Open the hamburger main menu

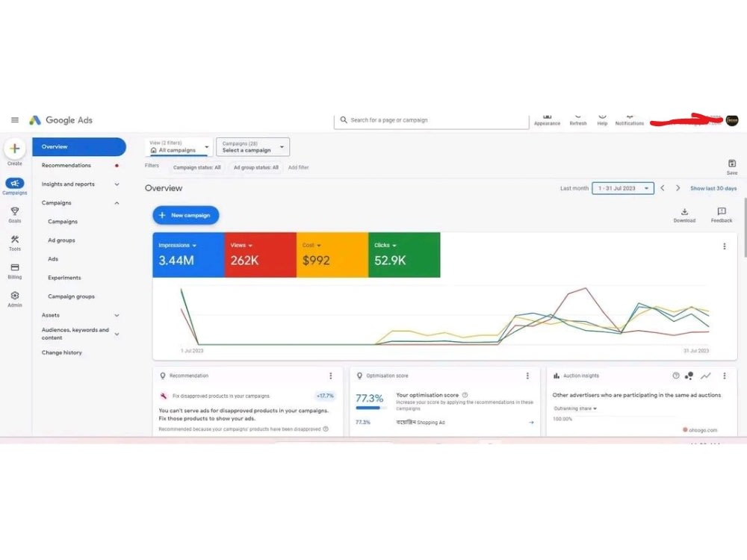click(15, 120)
